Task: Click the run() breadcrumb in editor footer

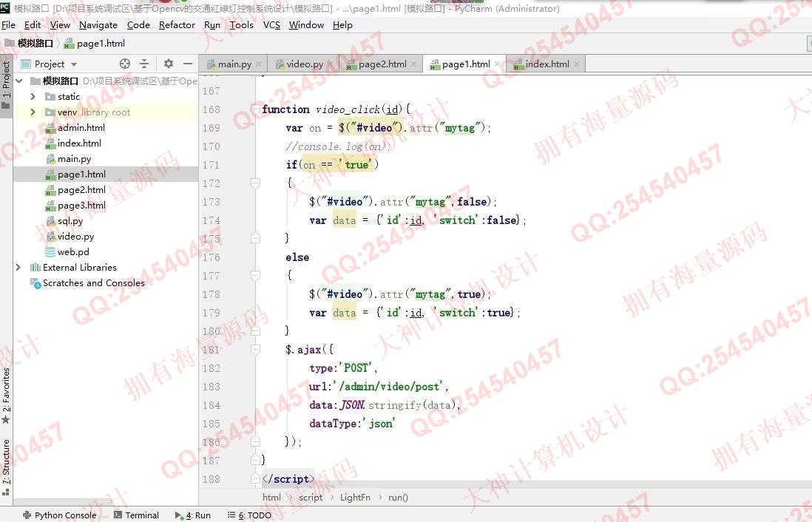Action: [x=398, y=498]
